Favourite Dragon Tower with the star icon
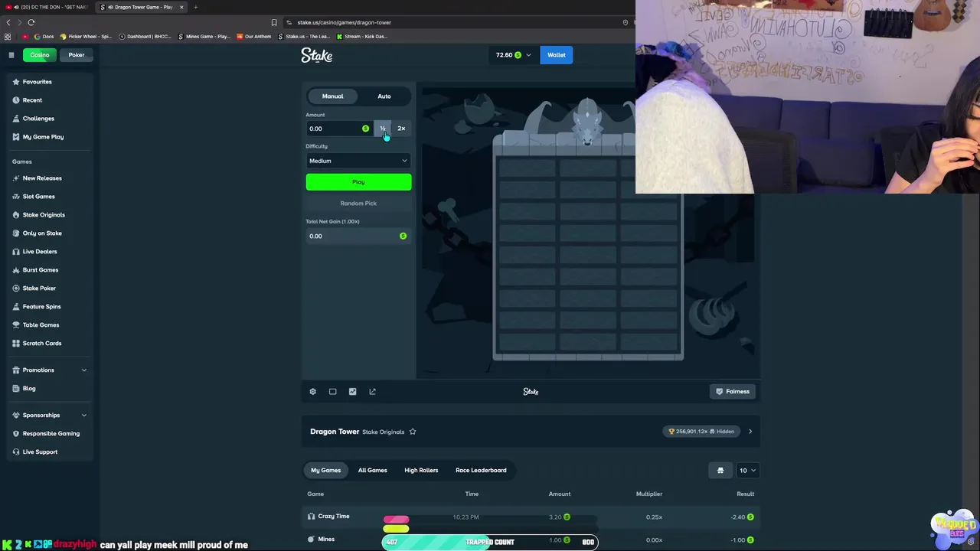The height and width of the screenshot is (551, 980). [412, 432]
